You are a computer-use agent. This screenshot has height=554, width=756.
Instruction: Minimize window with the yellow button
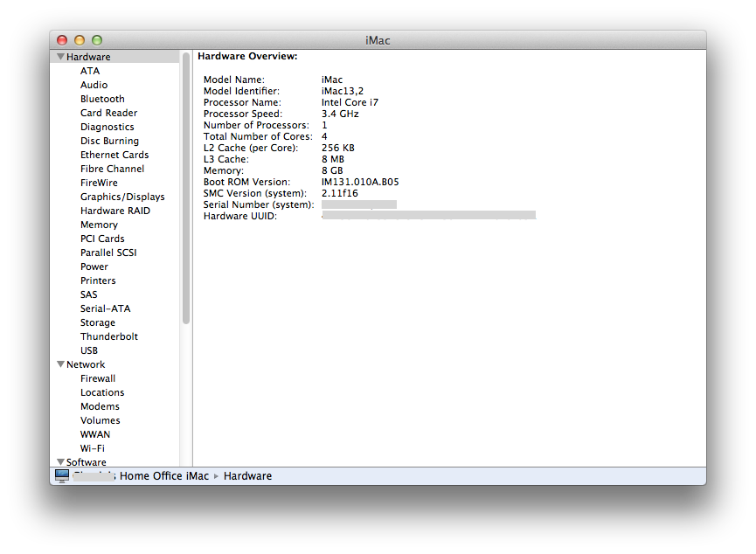[x=80, y=40]
